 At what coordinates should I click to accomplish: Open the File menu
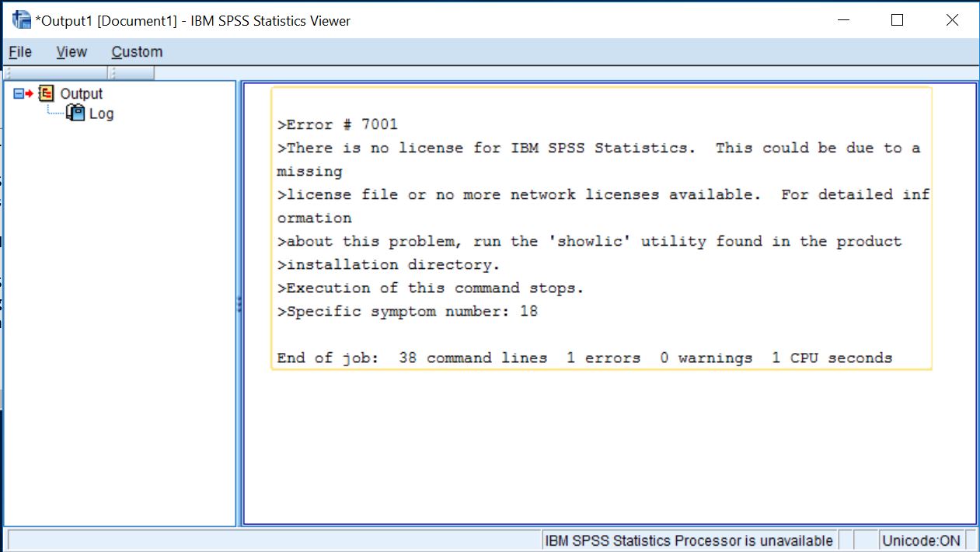click(x=20, y=52)
